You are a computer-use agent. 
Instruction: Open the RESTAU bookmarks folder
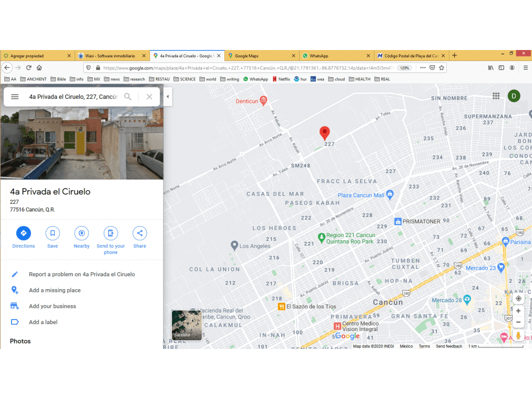[x=159, y=79]
